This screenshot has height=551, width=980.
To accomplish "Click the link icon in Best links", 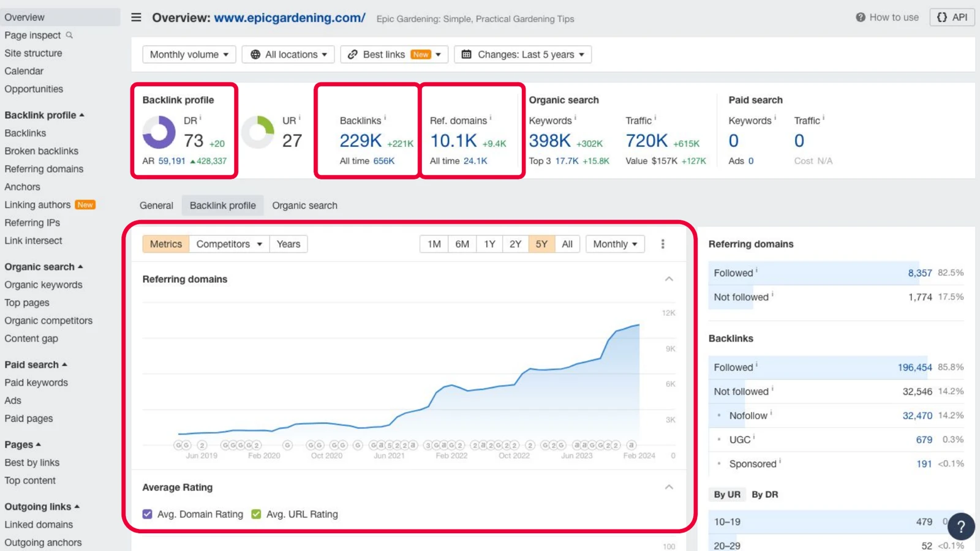I will click(353, 54).
